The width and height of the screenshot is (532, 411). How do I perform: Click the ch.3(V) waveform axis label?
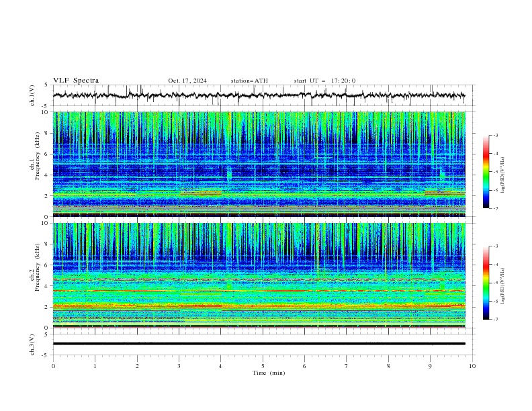point(32,345)
